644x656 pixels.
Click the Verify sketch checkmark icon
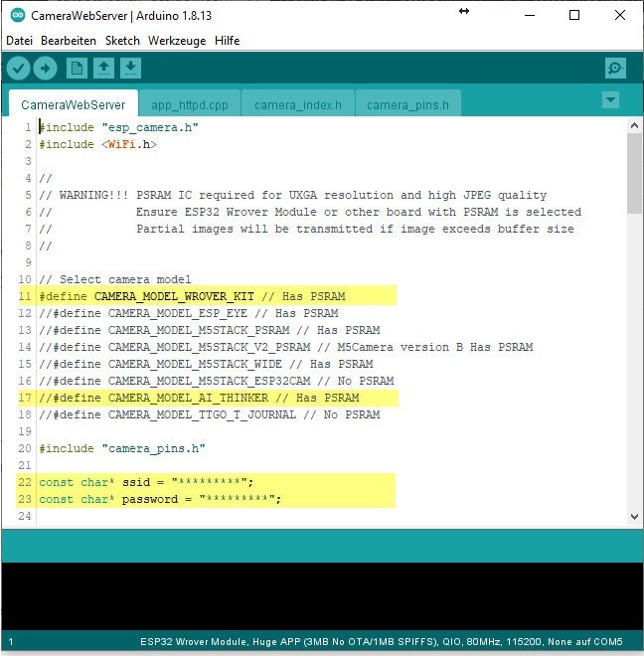tap(18, 68)
